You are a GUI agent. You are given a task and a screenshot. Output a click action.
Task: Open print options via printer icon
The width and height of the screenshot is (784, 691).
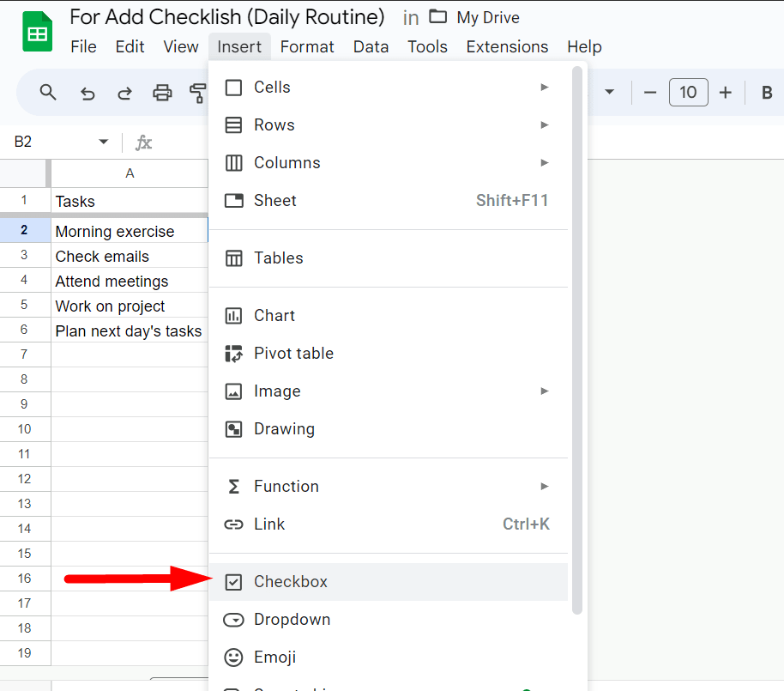162,92
